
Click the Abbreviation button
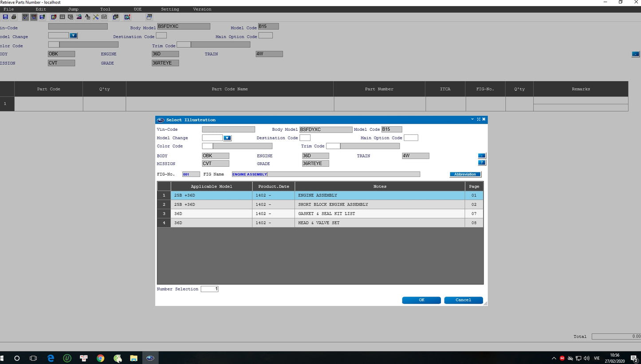point(465,174)
